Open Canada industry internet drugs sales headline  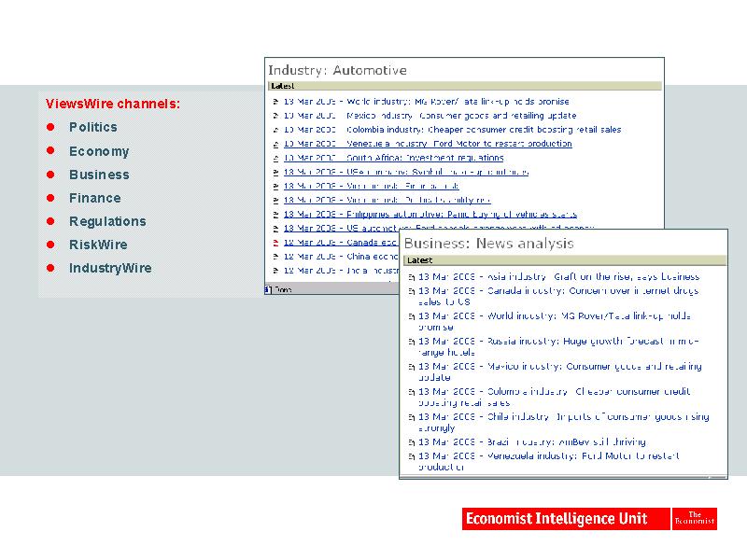[x=558, y=296]
